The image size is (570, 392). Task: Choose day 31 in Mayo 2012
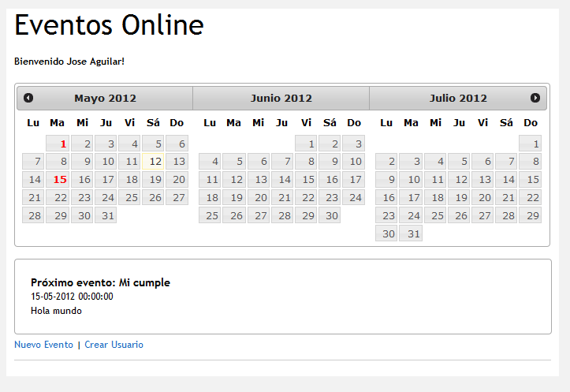tap(106, 215)
